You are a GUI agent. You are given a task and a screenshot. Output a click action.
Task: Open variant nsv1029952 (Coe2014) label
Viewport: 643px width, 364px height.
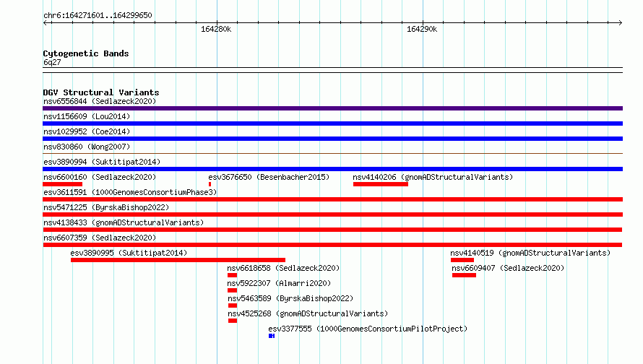(x=87, y=131)
